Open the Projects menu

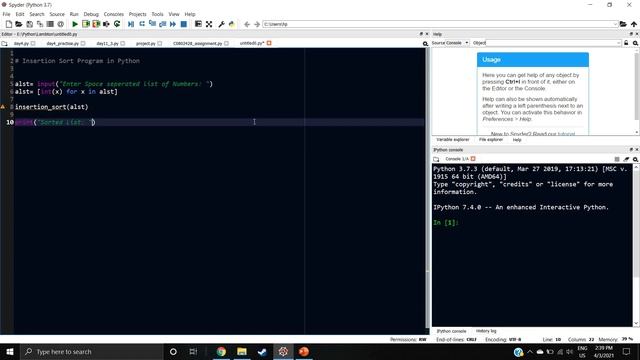click(138, 14)
